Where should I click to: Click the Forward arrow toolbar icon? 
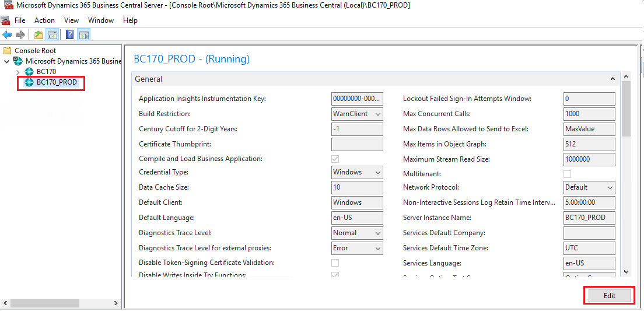(x=20, y=34)
